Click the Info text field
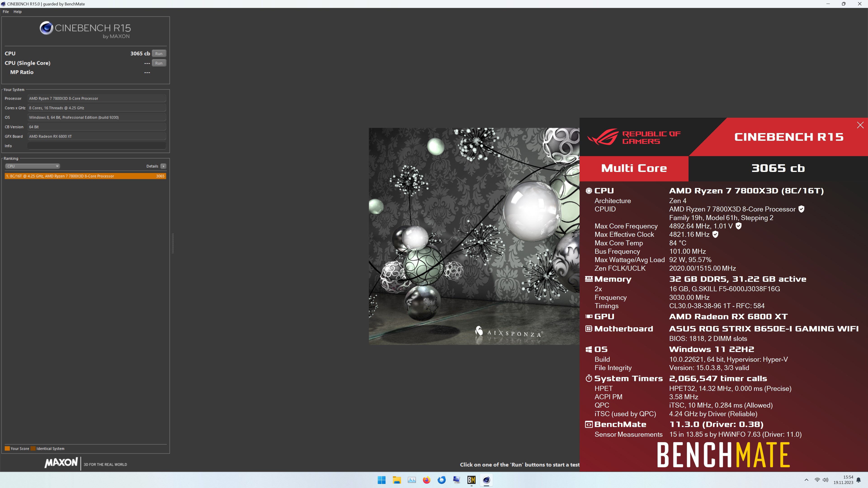Image resolution: width=868 pixels, height=488 pixels. [97, 146]
